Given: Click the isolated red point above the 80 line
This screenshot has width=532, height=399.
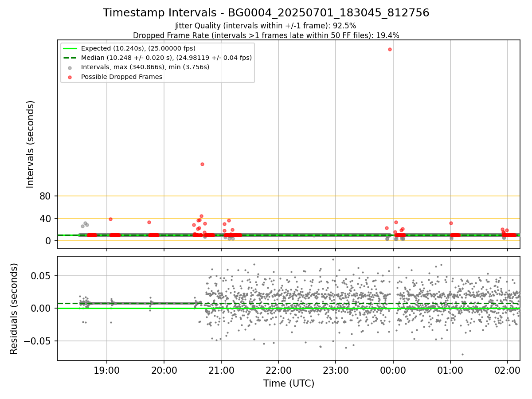Looking at the screenshot, I should tap(202, 164).
